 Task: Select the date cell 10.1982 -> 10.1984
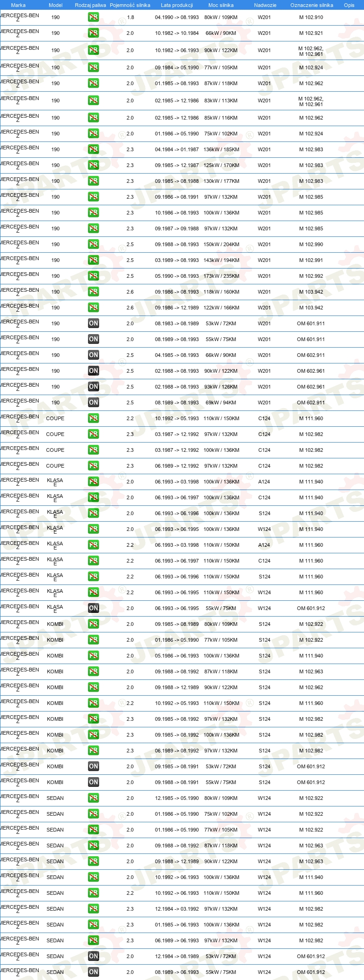177,33
